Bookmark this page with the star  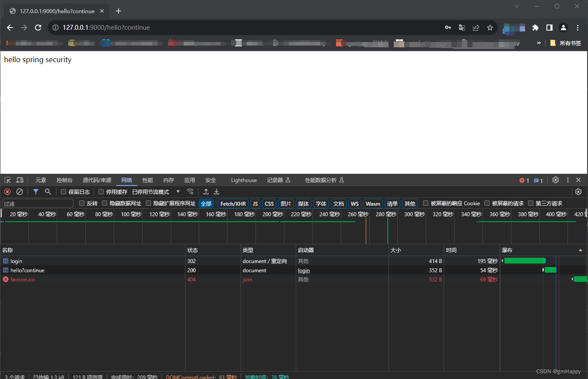tap(490, 28)
